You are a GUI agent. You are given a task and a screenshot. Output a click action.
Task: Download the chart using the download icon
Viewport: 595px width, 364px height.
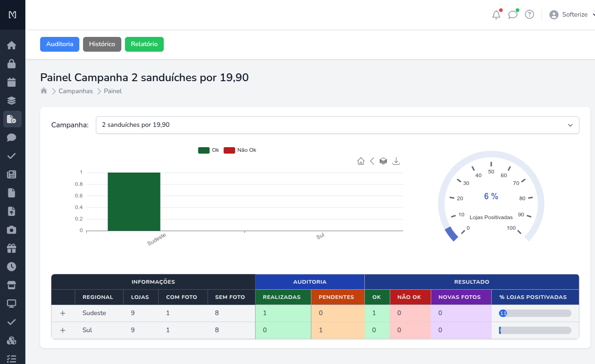(x=396, y=161)
